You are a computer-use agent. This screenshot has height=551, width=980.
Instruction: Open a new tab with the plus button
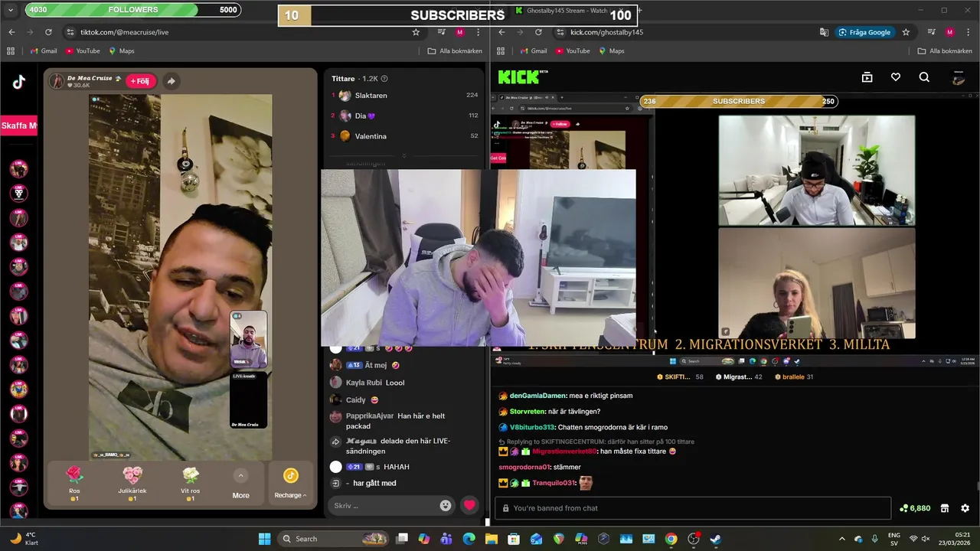[x=639, y=10]
